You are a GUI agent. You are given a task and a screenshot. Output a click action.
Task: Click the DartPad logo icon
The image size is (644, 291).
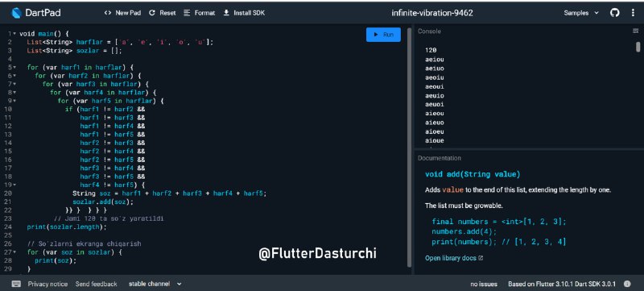[x=16, y=13]
